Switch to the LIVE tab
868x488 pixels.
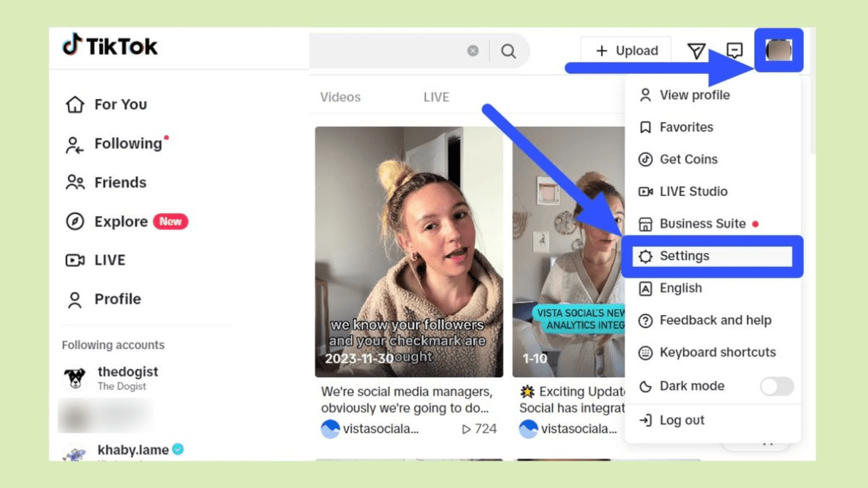click(436, 97)
